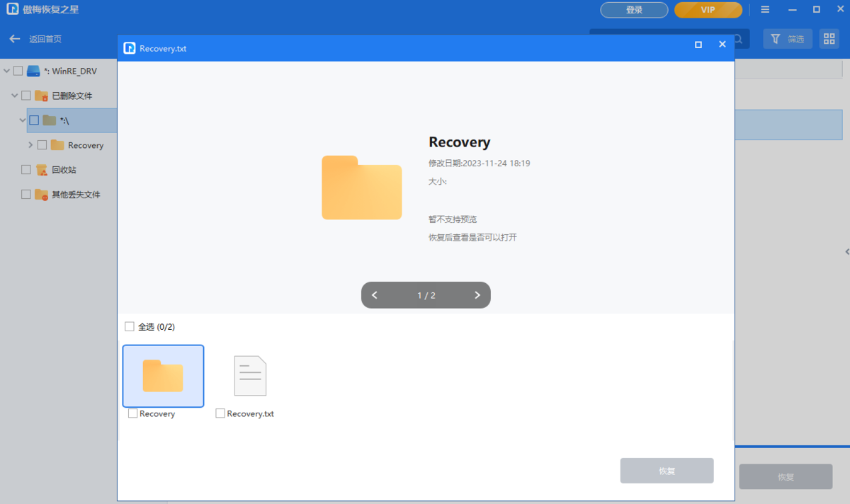Click the back arrow to return to home page
Viewport: 850px width, 504px height.
(13, 39)
